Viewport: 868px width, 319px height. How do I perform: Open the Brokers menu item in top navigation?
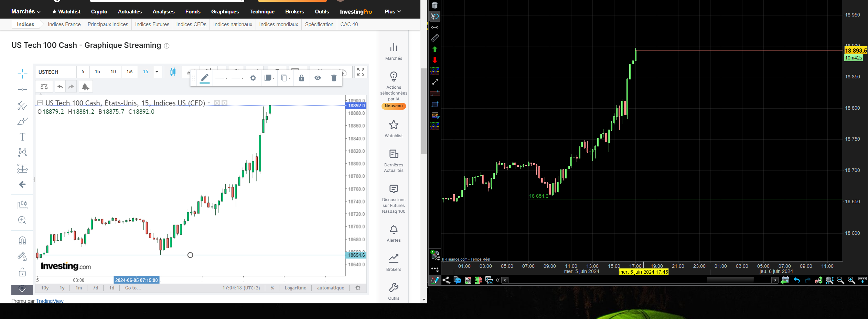294,12
